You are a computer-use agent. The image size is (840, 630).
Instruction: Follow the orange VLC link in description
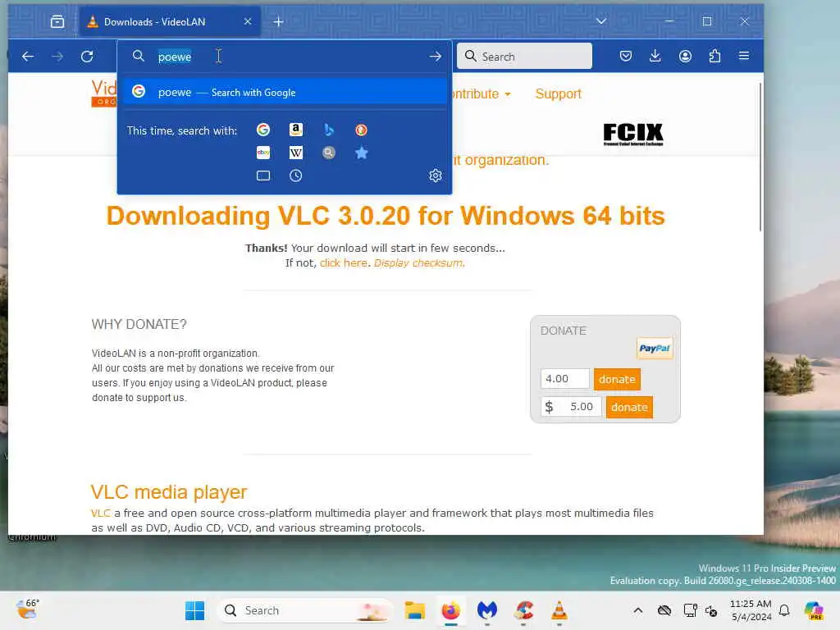click(101, 514)
